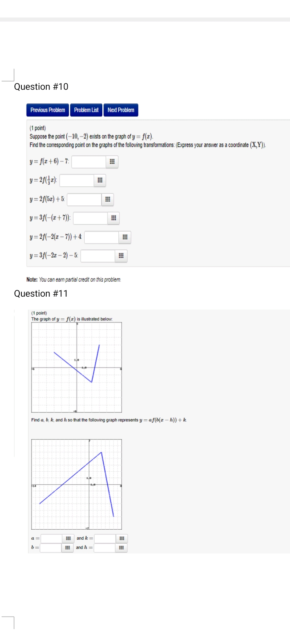The image size is (290, 644).
Task: Open the math keypad next to the h field
Action: [122, 547]
